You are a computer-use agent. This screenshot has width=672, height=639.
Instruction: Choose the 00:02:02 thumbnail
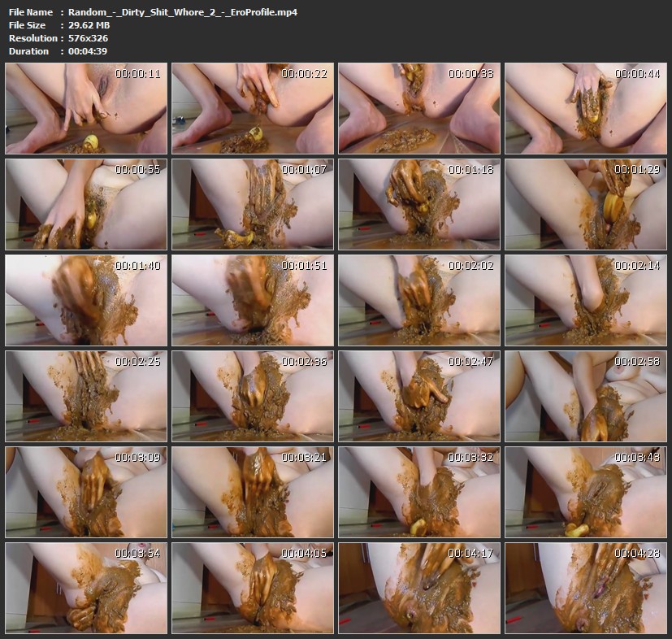(418, 300)
